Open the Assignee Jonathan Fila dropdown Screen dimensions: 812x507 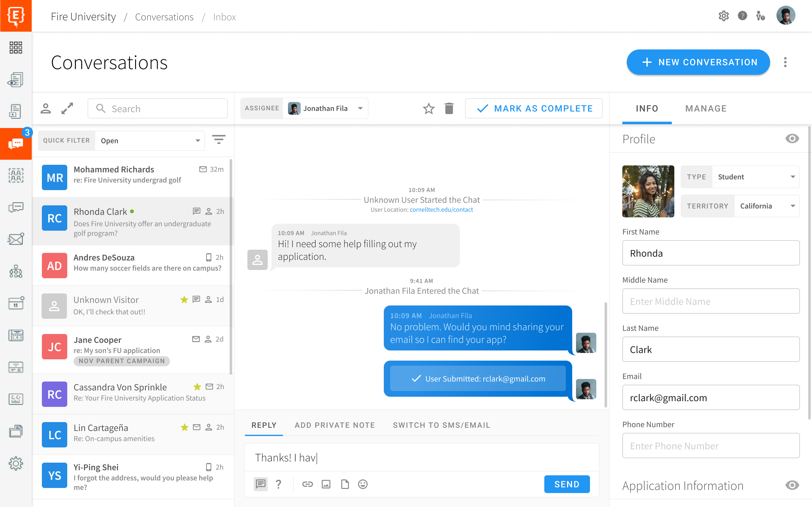coord(325,108)
